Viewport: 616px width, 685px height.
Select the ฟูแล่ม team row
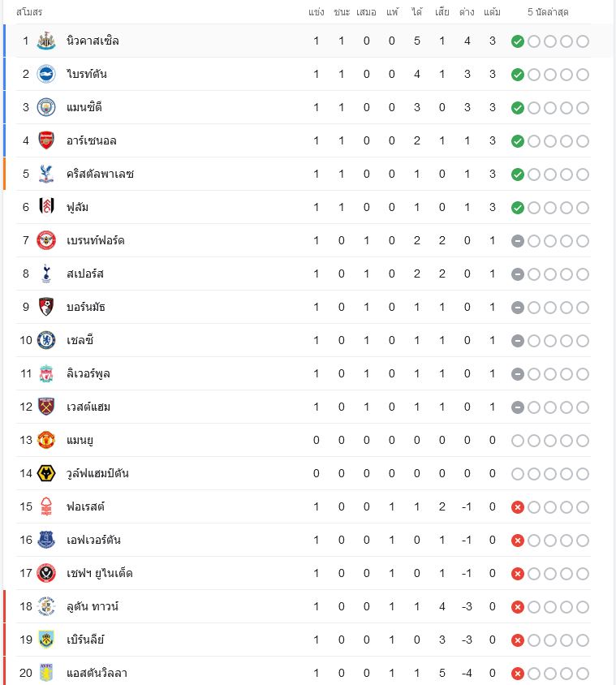[x=304, y=207]
